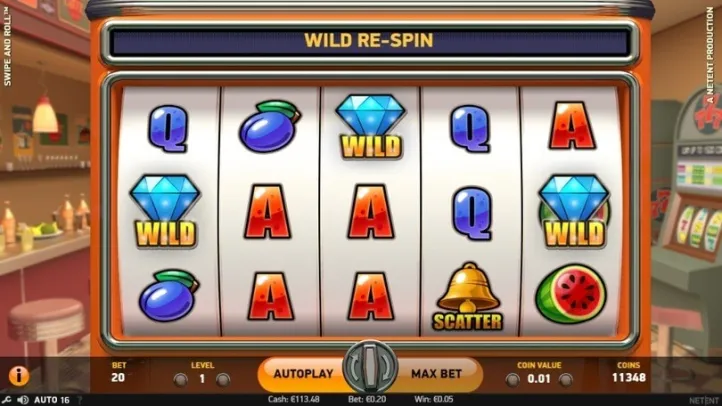Click the diamond Wild on fifth reel
Screen dimensions: 722x406
point(574,212)
